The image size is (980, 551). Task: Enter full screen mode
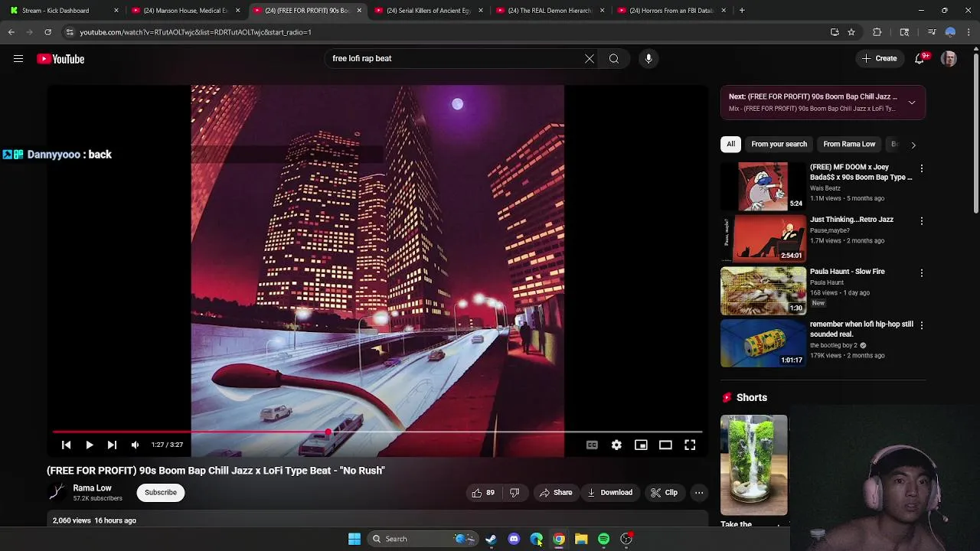tap(690, 445)
